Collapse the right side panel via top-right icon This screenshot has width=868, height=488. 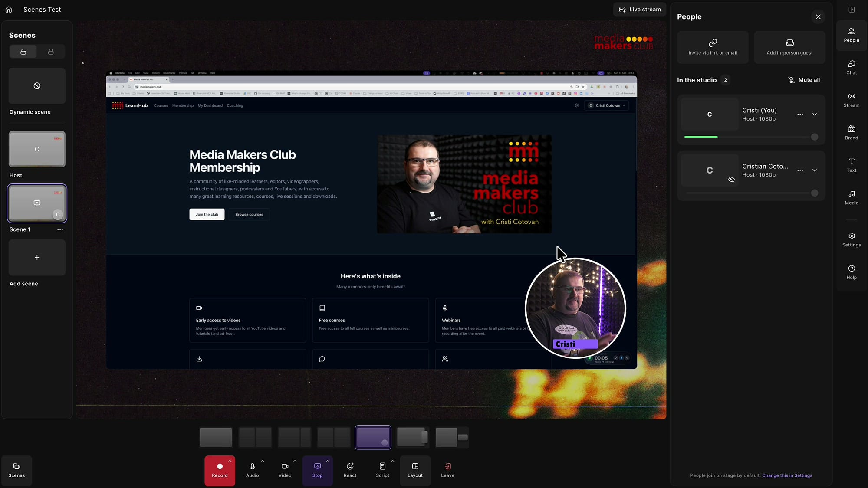coord(852,10)
